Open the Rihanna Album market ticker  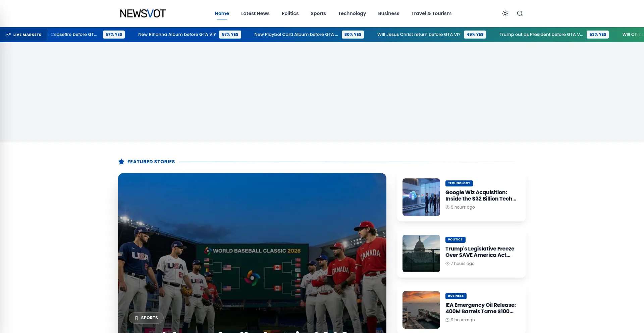177,35
